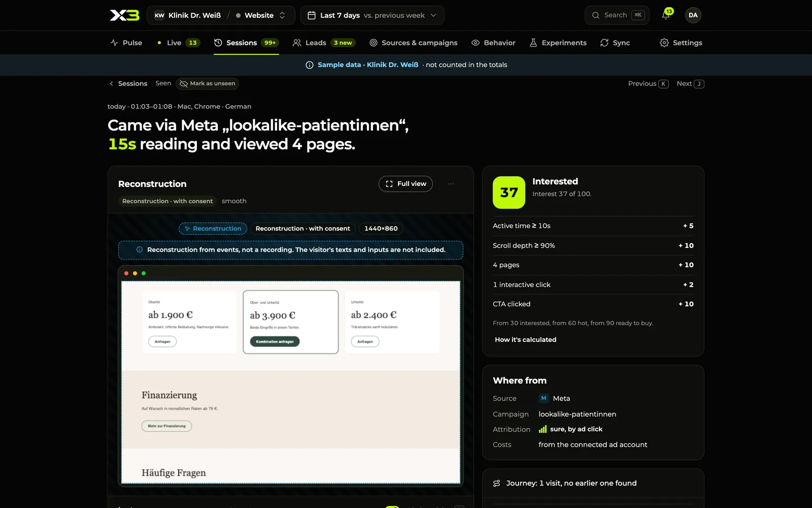The height and width of the screenshot is (508, 812).
Task: Click the attribution signal bars icon
Action: (543, 429)
